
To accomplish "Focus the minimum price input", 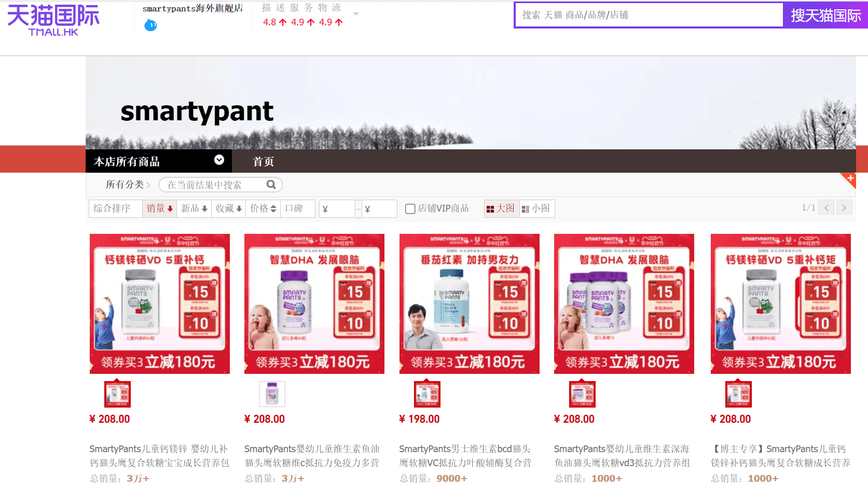I will pos(337,209).
